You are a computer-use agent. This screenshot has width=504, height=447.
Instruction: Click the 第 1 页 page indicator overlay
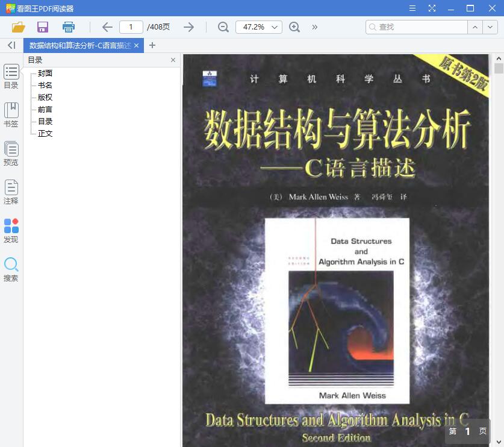pos(468,431)
